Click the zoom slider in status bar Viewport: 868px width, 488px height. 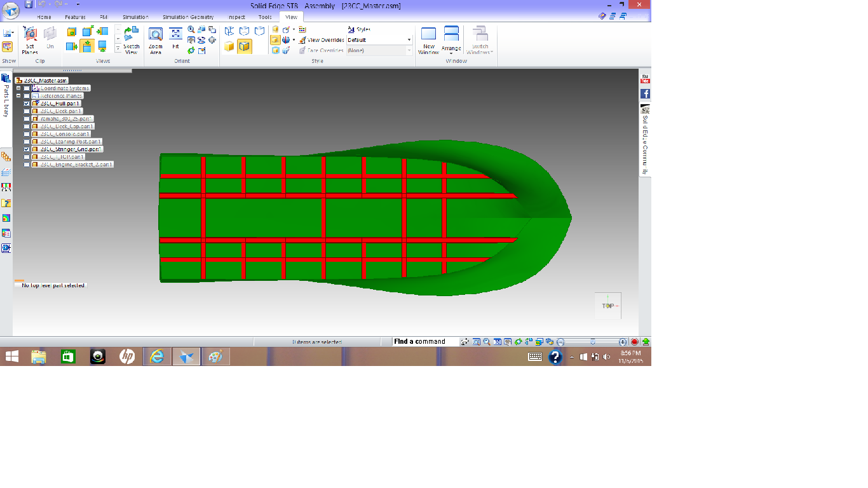pos(592,342)
